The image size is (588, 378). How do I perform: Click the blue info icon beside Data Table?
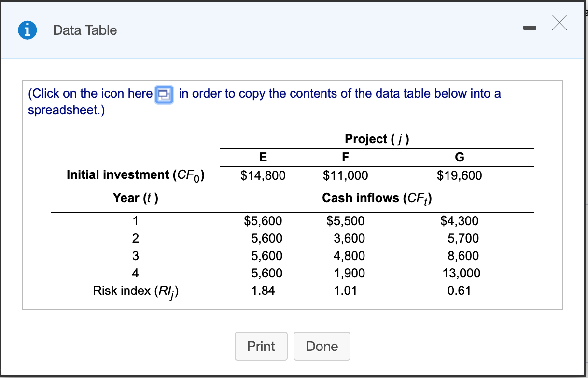click(x=27, y=30)
